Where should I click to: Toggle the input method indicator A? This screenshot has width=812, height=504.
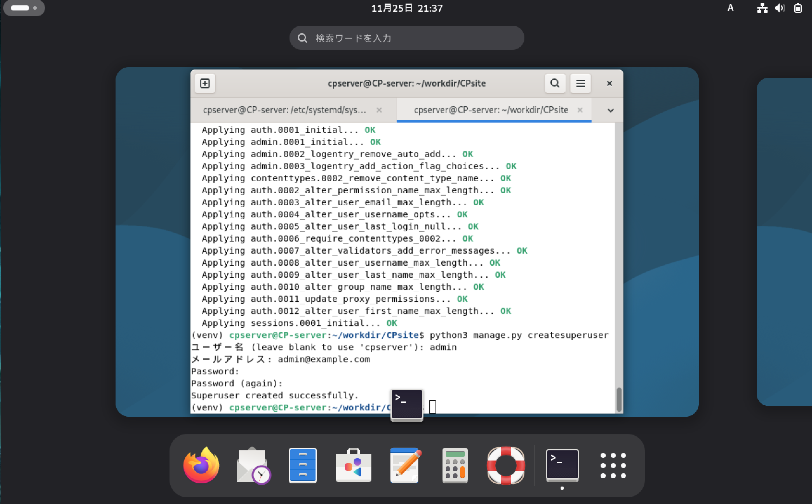coord(730,8)
